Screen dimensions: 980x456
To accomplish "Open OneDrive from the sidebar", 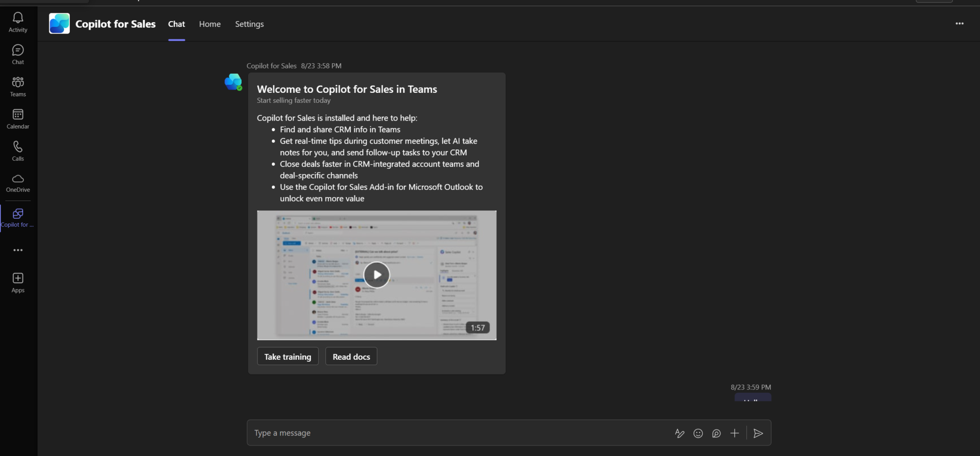I will point(18,182).
